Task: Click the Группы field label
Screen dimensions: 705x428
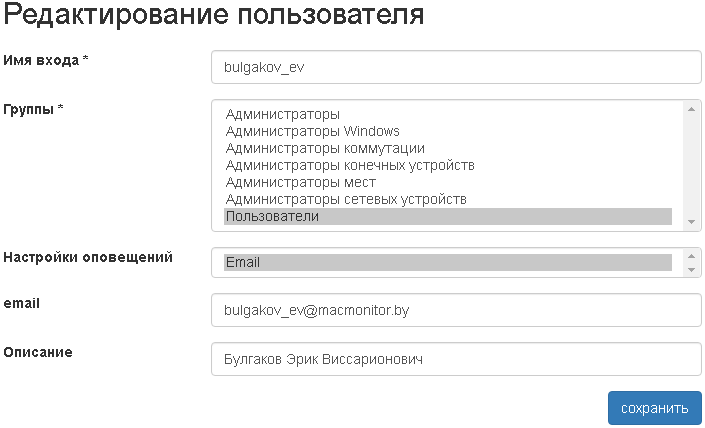Action: point(33,108)
